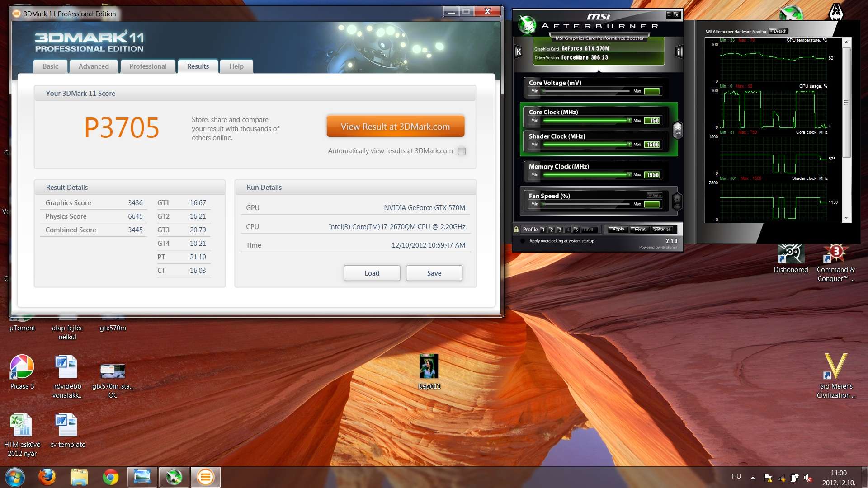Screen dimensions: 868x488
Task: Select the Results tab in 3DMark
Action: point(198,66)
